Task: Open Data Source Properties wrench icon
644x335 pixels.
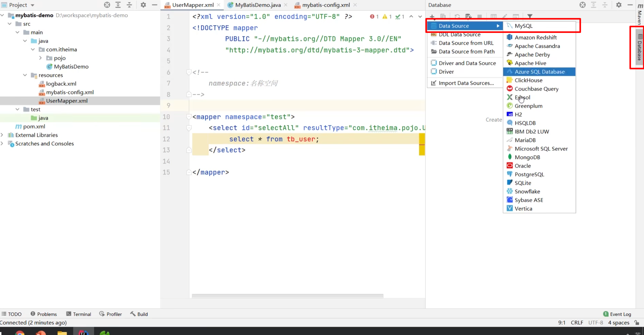Action: (468, 17)
